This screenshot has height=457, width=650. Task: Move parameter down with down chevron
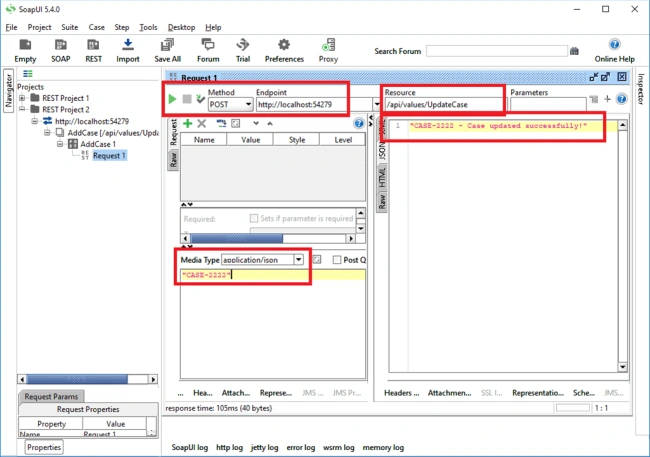tap(256, 124)
